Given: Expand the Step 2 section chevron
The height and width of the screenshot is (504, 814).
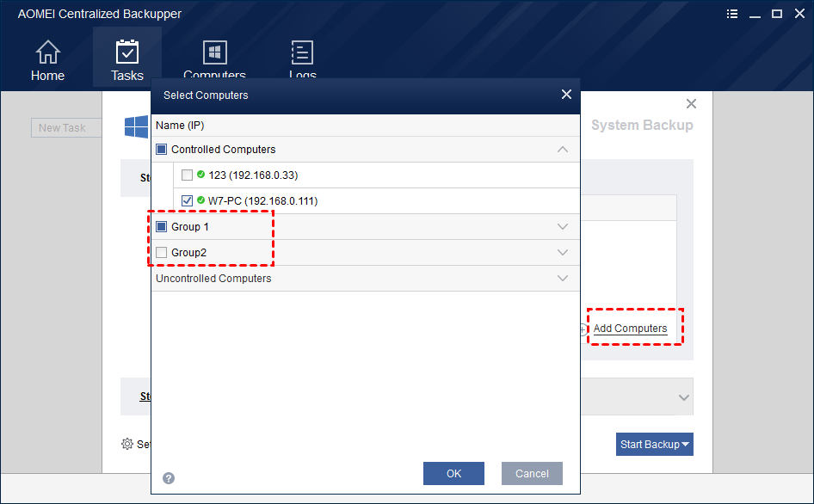Looking at the screenshot, I should 684,397.
